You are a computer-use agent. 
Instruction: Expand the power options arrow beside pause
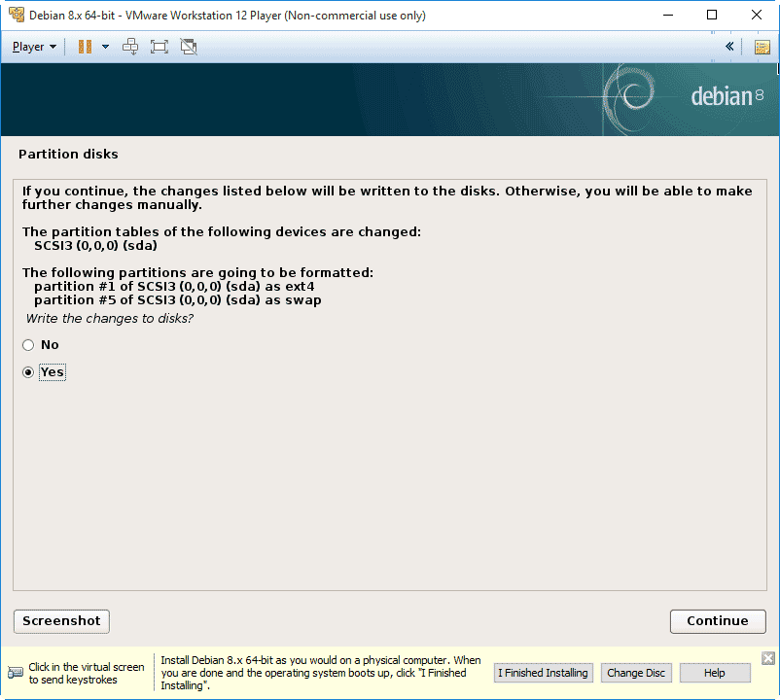click(105, 47)
